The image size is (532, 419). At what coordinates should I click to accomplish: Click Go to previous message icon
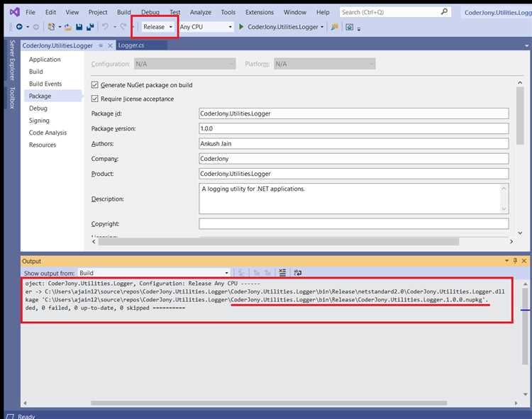257,272
